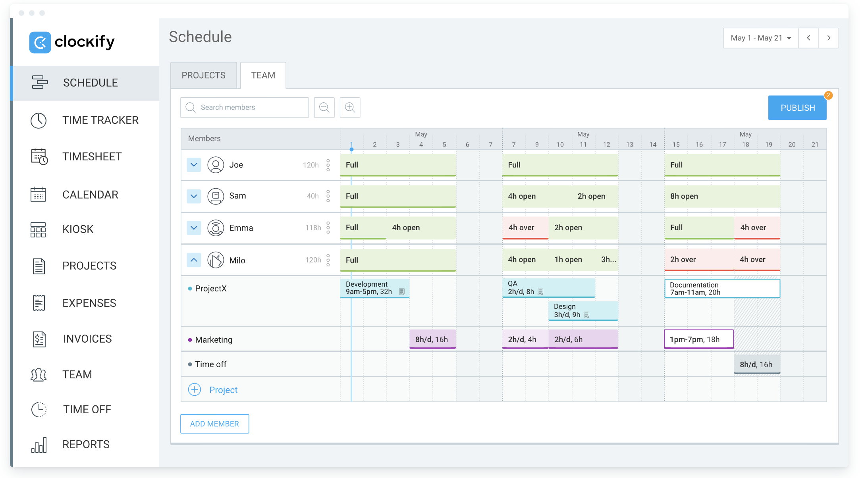Open three-dot menu for Joe
This screenshot has width=868, height=478.
328,165
